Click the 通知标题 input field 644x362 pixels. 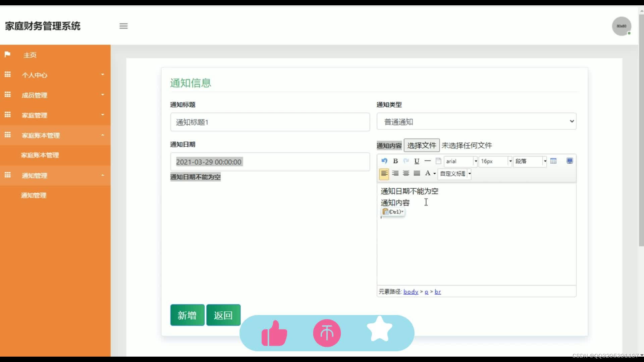click(x=270, y=122)
